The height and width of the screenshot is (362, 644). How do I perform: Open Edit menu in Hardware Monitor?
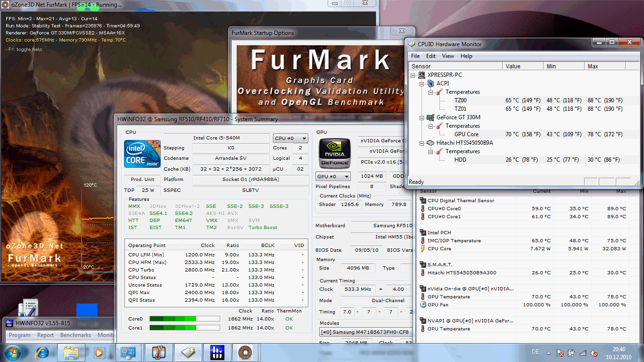pos(431,56)
